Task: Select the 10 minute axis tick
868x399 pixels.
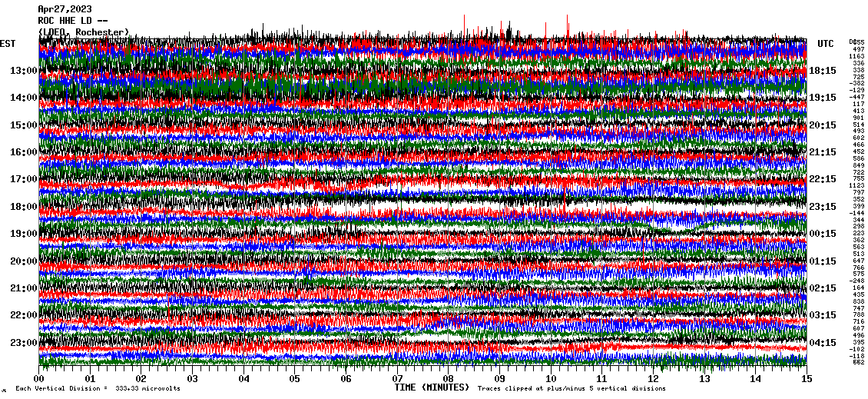Action: click(551, 379)
